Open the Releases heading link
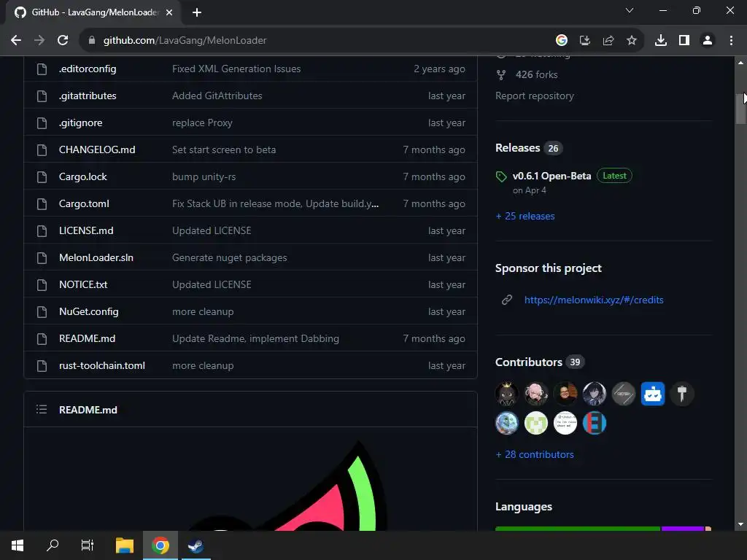The height and width of the screenshot is (560, 747). tap(518, 147)
